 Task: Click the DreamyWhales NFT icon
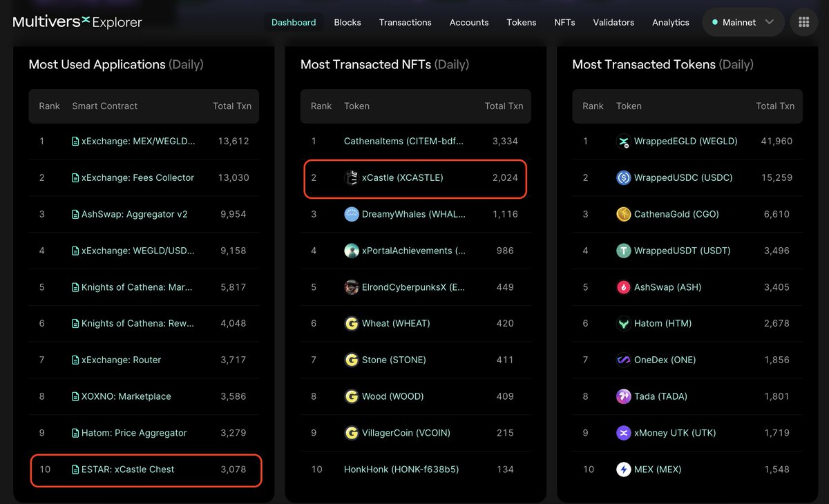pos(352,215)
